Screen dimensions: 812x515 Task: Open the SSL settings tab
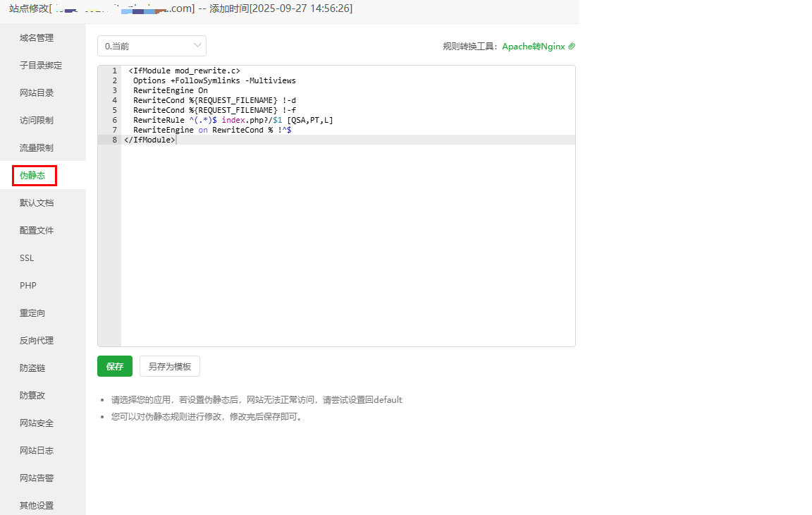(x=27, y=258)
